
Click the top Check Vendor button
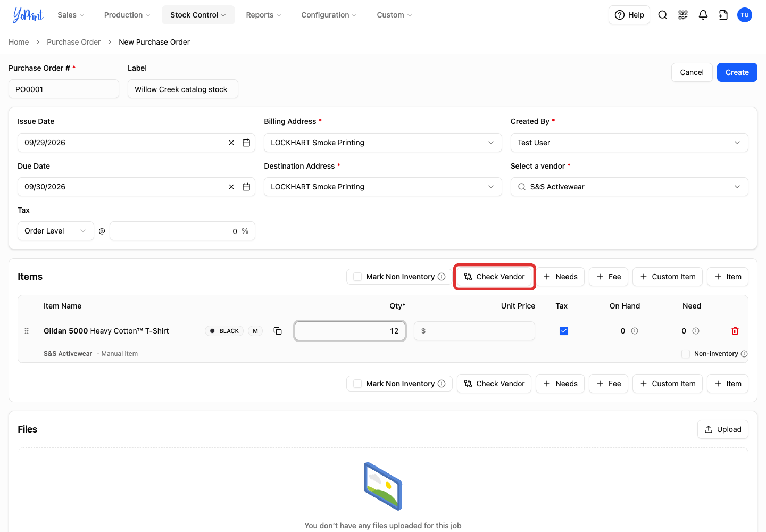494,277
